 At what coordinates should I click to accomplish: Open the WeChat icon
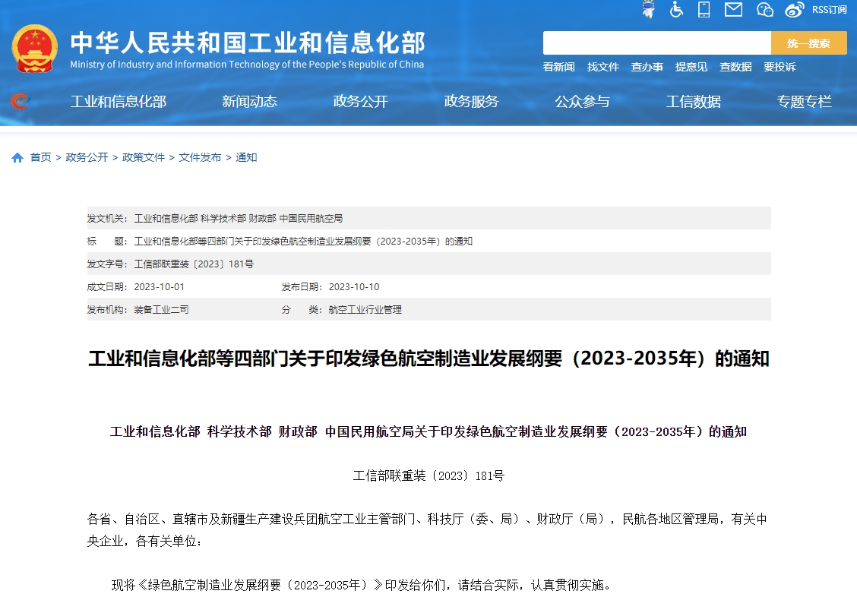pyautogui.click(x=764, y=10)
